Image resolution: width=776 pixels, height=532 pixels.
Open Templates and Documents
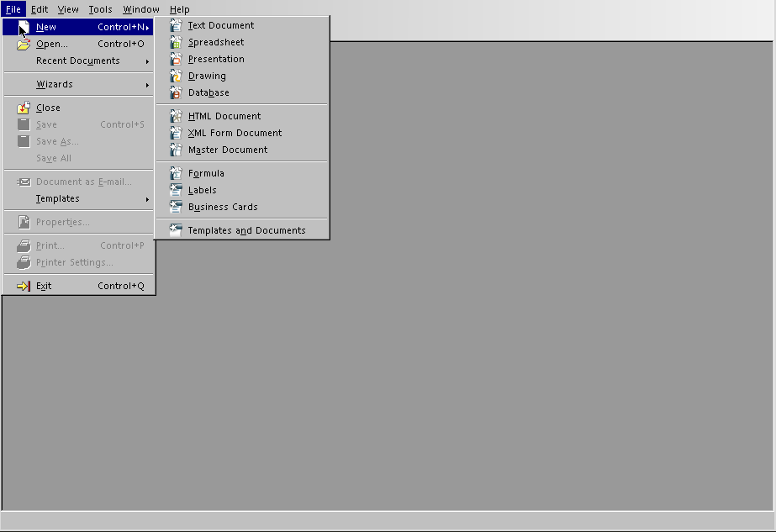pos(242,230)
